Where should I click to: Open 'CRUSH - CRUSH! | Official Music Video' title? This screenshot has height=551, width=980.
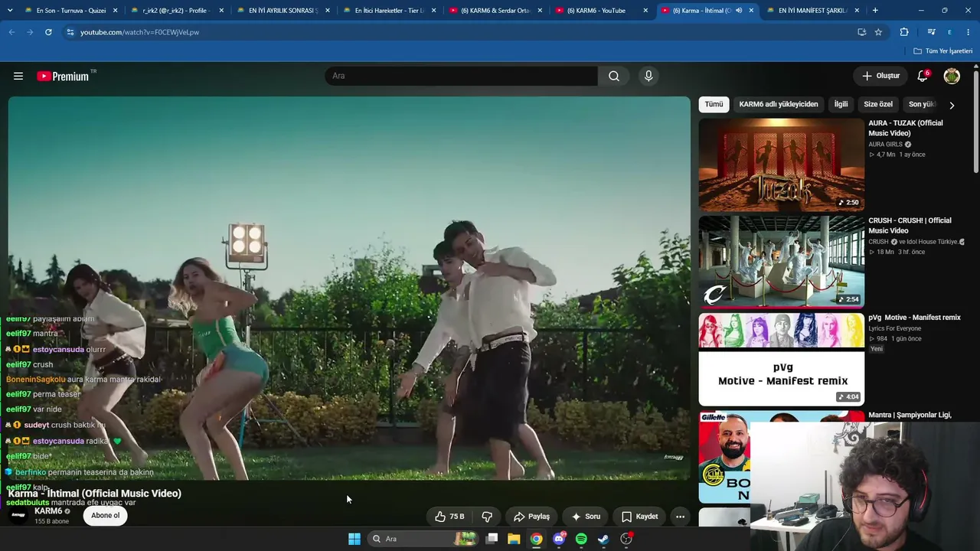pyautogui.click(x=910, y=225)
